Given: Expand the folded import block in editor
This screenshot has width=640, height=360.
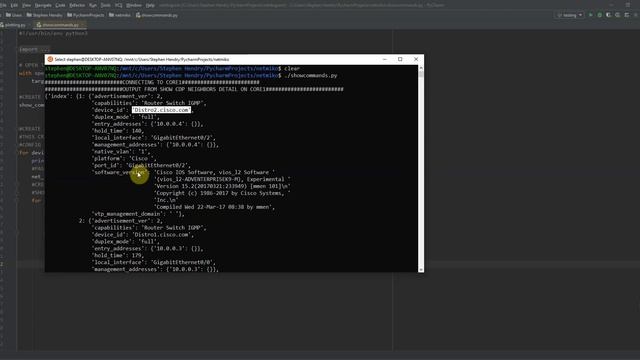Looking at the screenshot, I should (35, 49).
